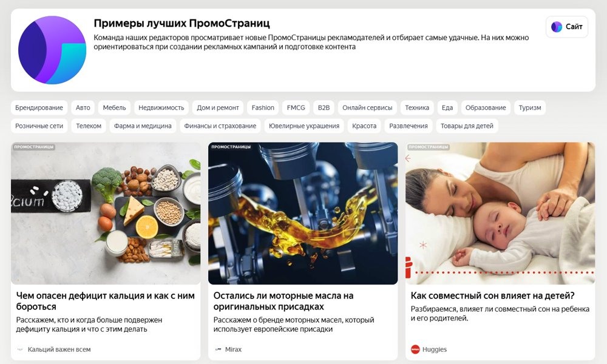Viewport: 607px width, 364px height.
Task: Filter by Товары для детей
Action: (x=467, y=126)
